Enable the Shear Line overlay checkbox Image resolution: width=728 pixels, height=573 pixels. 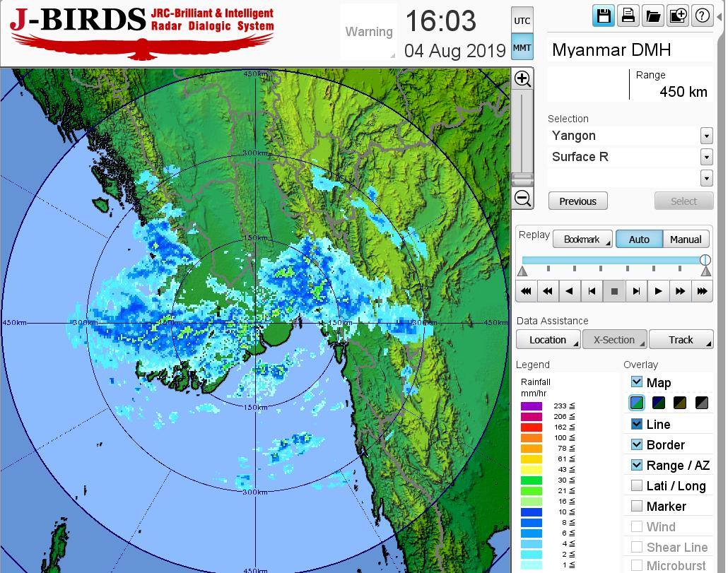tap(637, 547)
